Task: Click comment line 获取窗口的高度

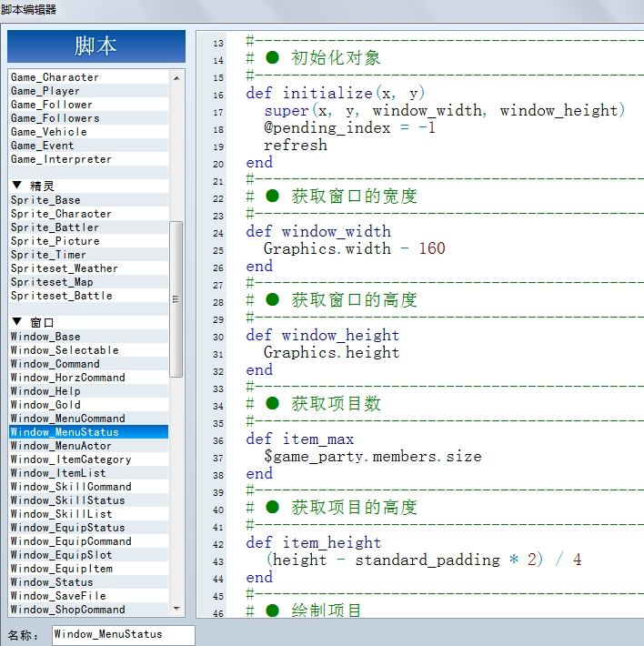Action: [x=331, y=300]
